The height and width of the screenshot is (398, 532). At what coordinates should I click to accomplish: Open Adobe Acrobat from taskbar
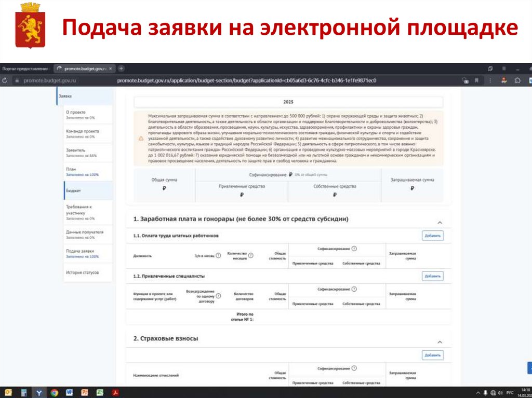tap(115, 393)
